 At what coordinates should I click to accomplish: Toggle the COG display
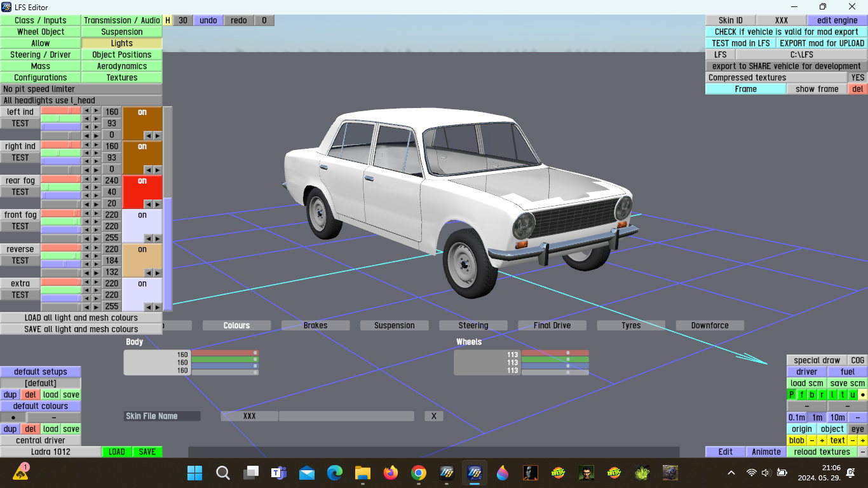(x=858, y=360)
